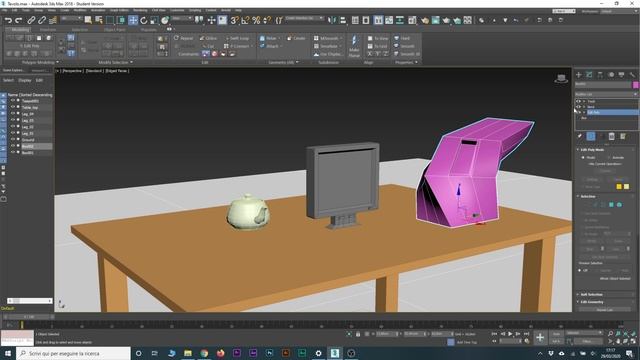640x360 pixels.
Task: Toggle eye of top modifier in stack
Action: [578, 101]
